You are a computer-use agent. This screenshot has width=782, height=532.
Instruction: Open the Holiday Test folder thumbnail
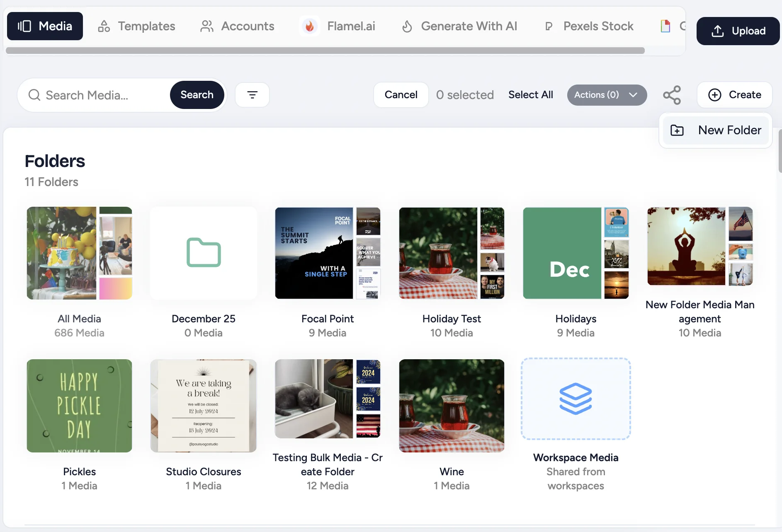pos(452,253)
